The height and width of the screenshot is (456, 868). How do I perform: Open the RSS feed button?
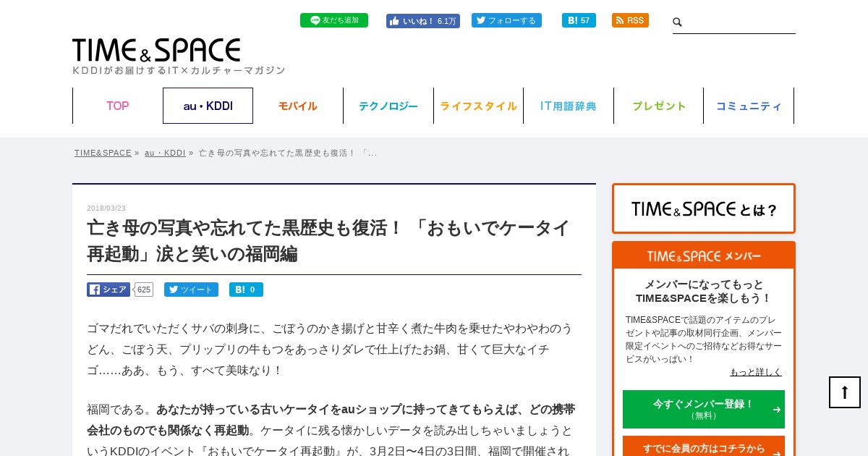click(x=630, y=20)
